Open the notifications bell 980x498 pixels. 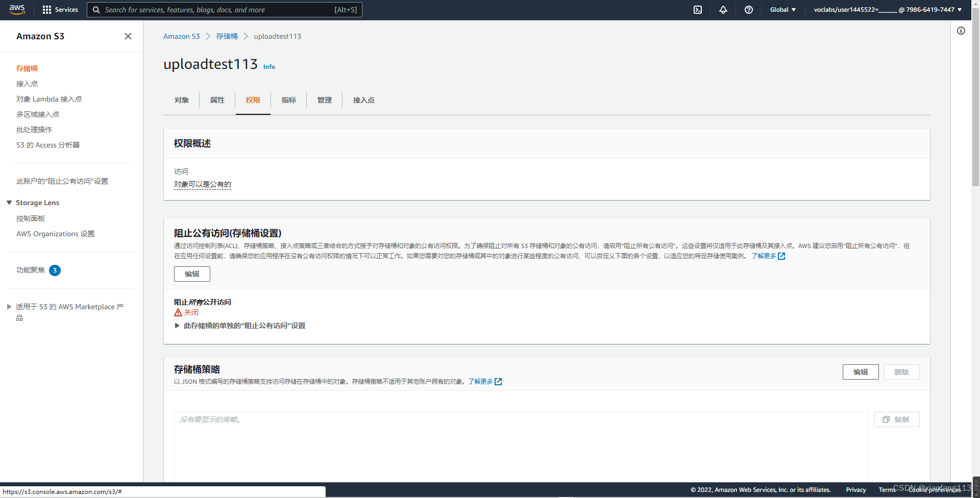(x=723, y=10)
